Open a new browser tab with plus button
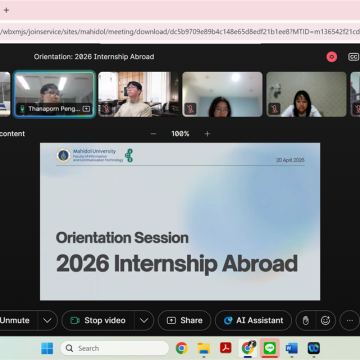Image resolution: width=360 pixels, height=360 pixels. tap(6, 10)
